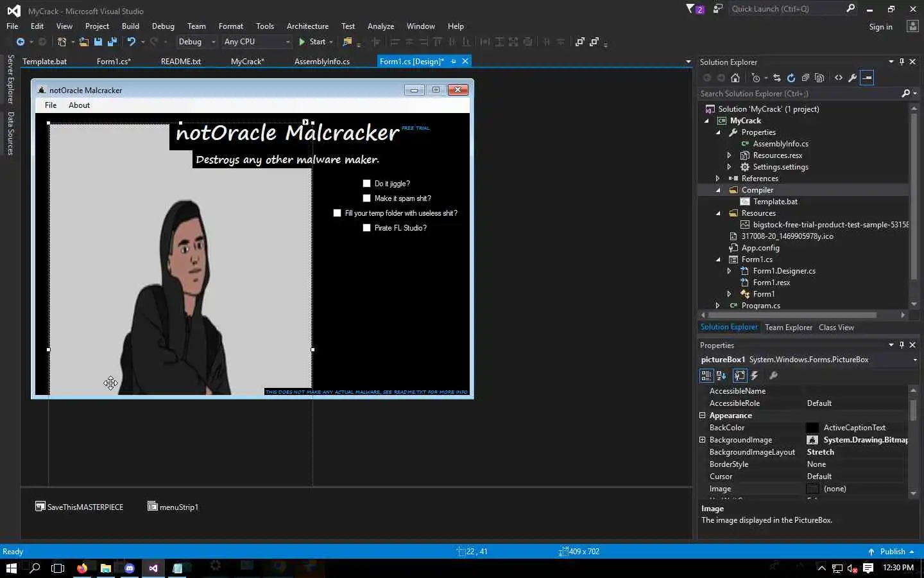Click the BackColor black color swatch
Viewport: 924px width, 578px height.
812,428
